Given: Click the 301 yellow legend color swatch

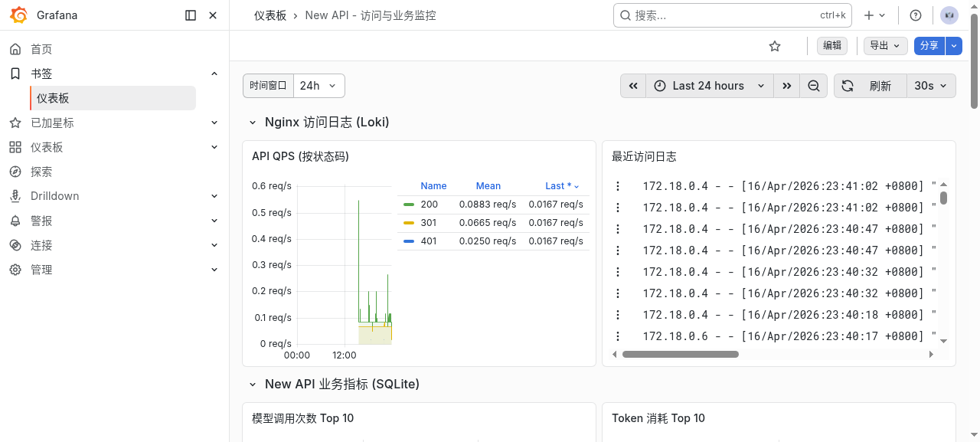Looking at the screenshot, I should (409, 223).
